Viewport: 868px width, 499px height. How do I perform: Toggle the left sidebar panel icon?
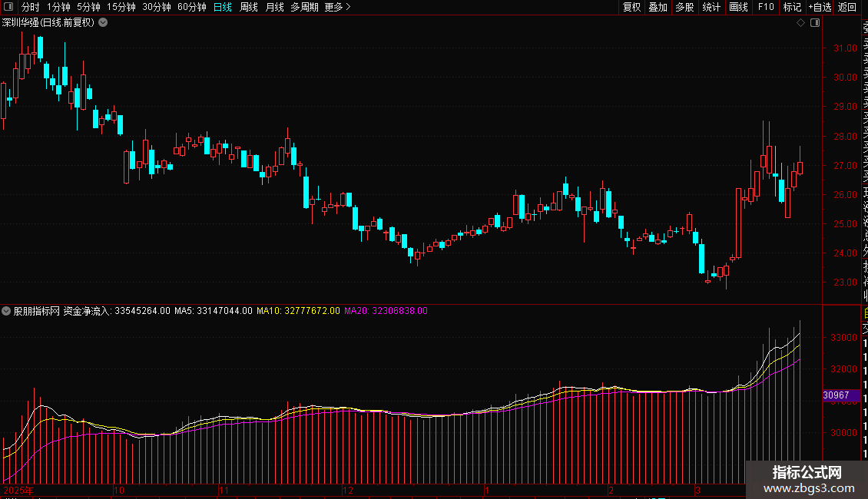pyautogui.click(x=8, y=7)
